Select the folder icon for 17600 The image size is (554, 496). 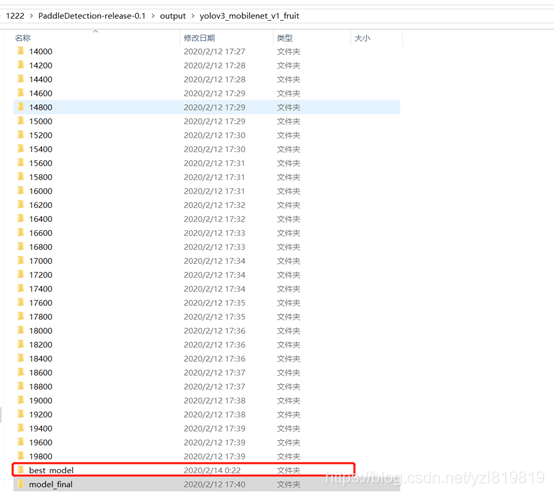coord(21,302)
